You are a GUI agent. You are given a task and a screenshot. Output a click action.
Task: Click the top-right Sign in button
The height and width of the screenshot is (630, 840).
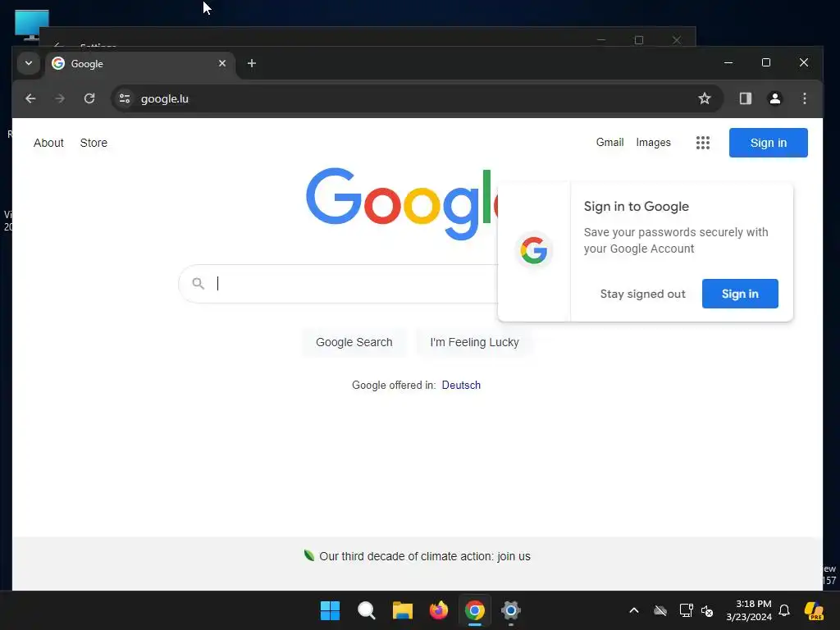point(768,143)
